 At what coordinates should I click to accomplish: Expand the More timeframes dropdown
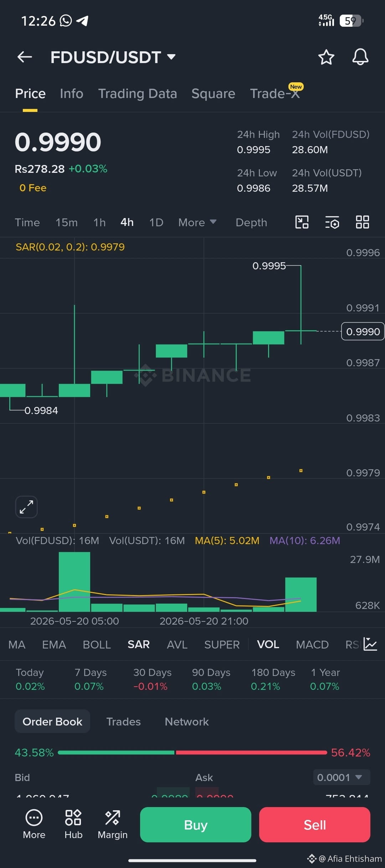click(x=197, y=222)
